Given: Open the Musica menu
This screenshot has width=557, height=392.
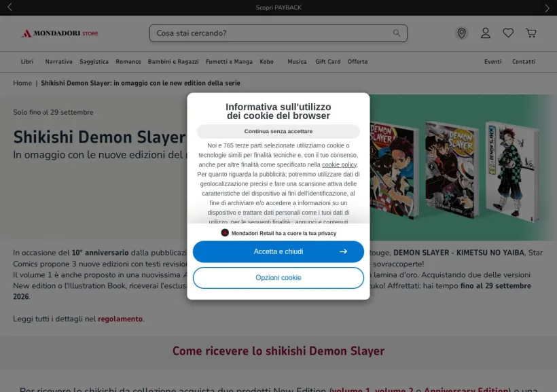Looking at the screenshot, I should 297,61.
